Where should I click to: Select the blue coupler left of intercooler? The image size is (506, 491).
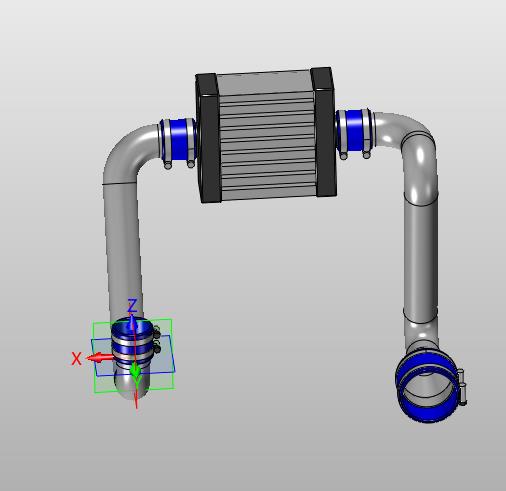(179, 140)
